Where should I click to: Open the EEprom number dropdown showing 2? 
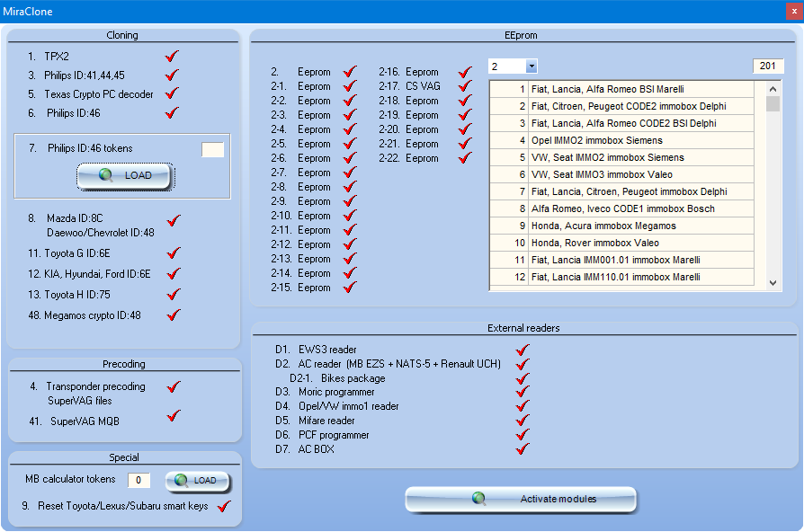(532, 66)
